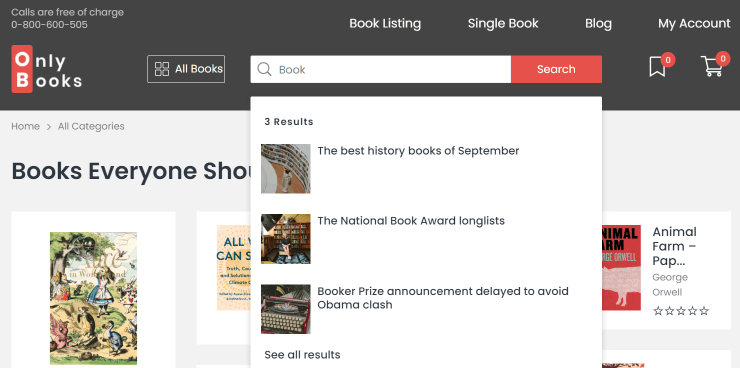Click the Calls are free of charge text

tap(67, 12)
